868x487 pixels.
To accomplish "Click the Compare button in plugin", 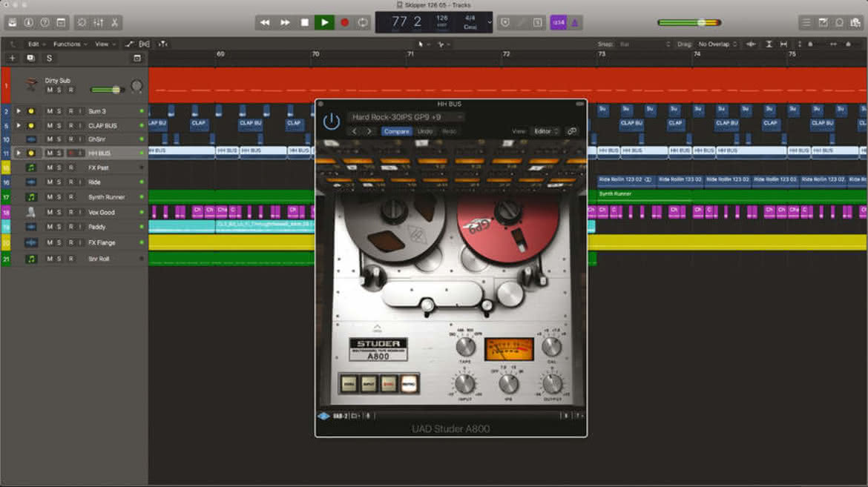I will pyautogui.click(x=396, y=131).
